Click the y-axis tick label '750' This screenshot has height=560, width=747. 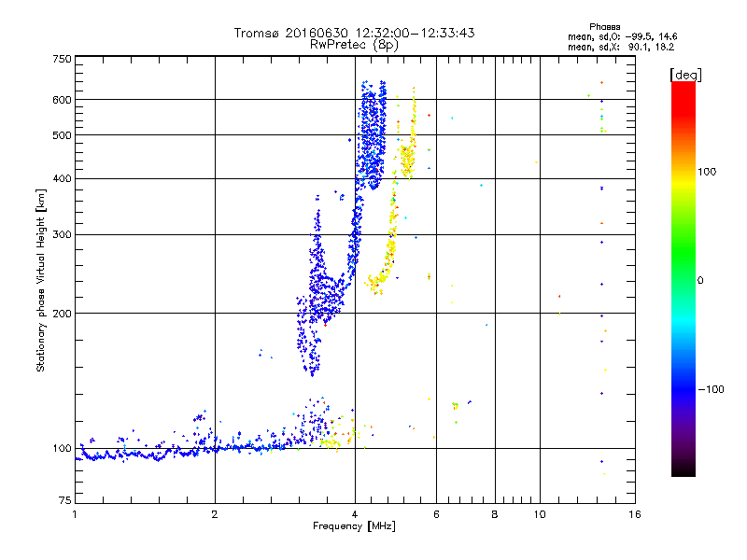pyautogui.click(x=62, y=59)
